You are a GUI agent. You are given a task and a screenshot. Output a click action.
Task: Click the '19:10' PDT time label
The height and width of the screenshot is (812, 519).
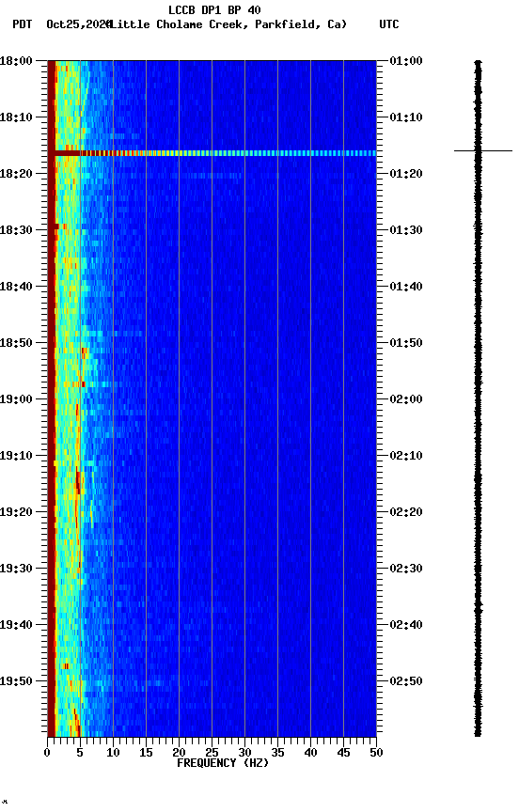(16, 456)
